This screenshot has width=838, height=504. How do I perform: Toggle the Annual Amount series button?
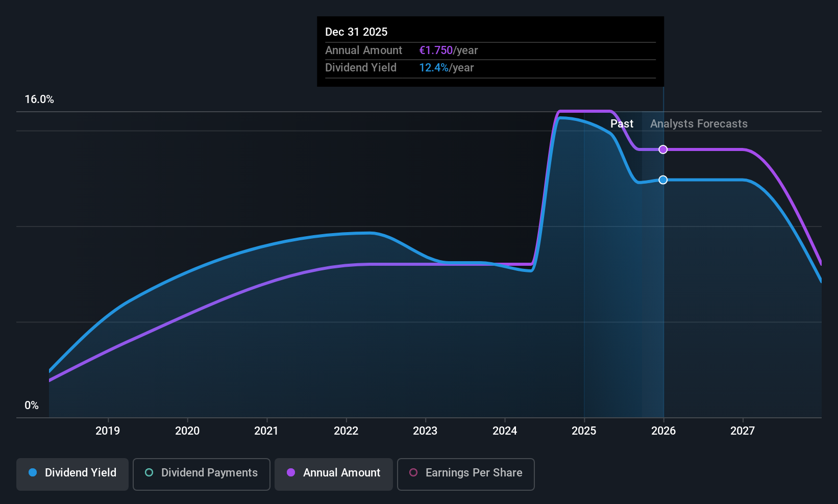click(x=333, y=474)
